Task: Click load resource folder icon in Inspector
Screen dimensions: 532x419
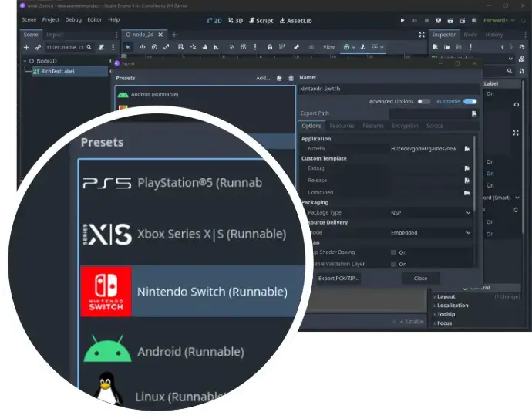Action: (447, 47)
